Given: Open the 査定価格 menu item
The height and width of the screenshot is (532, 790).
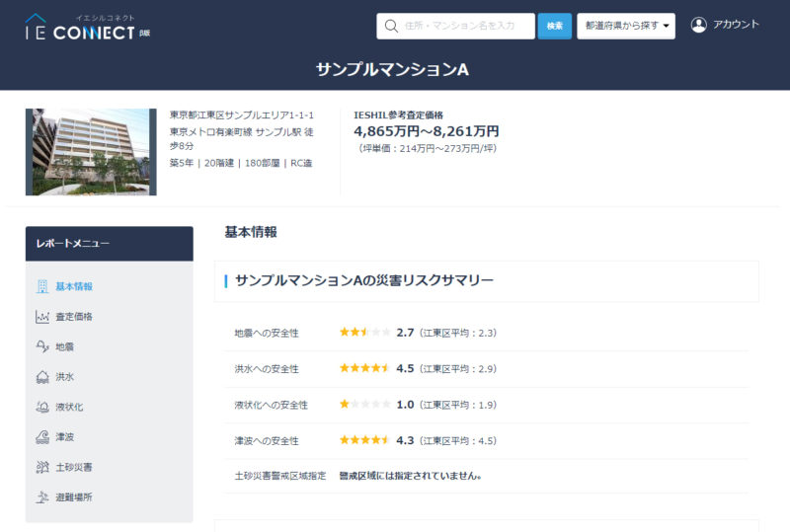Looking at the screenshot, I should click(x=74, y=317).
